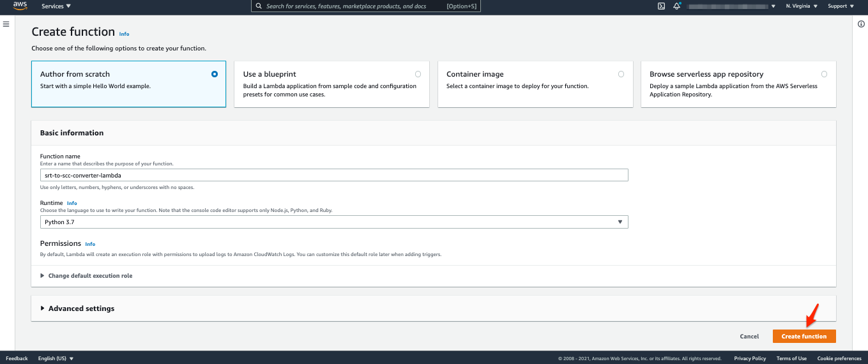Image resolution: width=868 pixels, height=364 pixels.
Task: Open the hamburger side navigation menu
Action: click(6, 24)
